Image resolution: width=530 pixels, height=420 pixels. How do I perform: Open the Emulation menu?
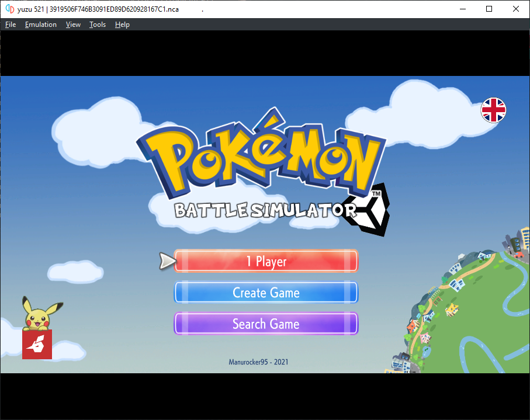(41, 25)
